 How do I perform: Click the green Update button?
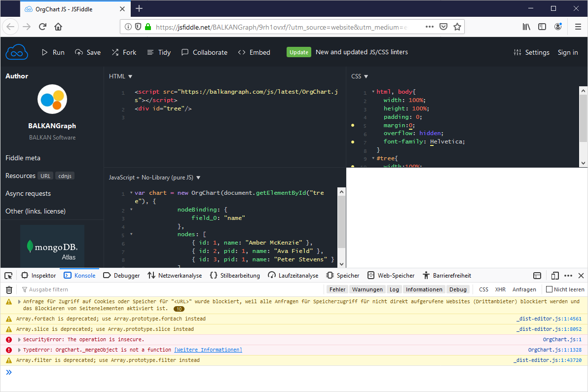[298, 52]
